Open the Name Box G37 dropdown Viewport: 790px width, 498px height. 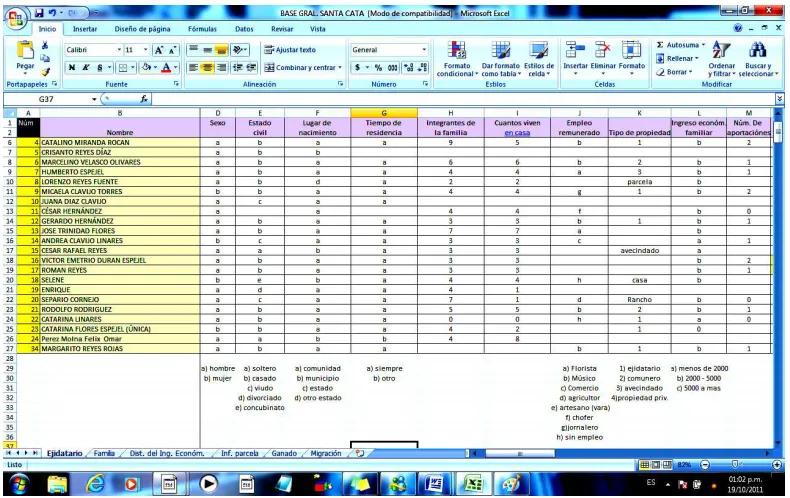pyautogui.click(x=94, y=99)
